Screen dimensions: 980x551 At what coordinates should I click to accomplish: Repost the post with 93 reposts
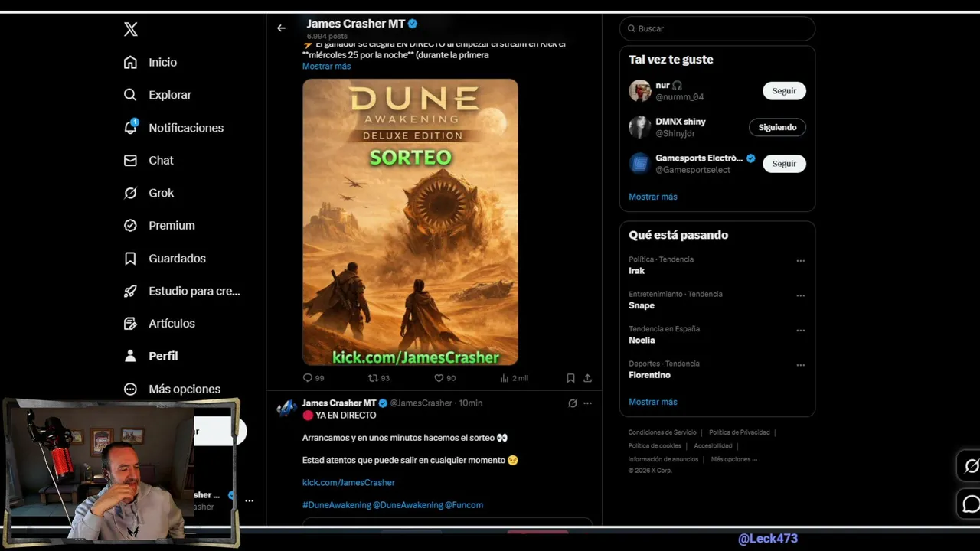tap(379, 378)
